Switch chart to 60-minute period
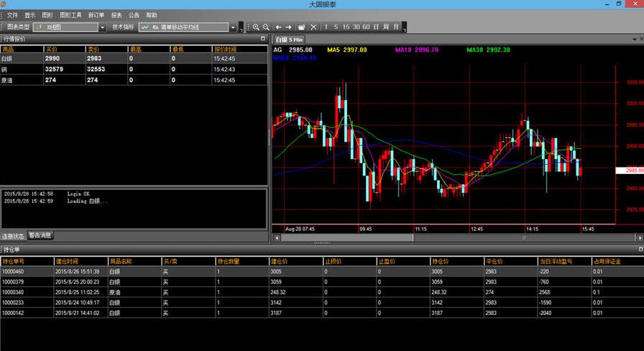Screen dimensions: 644x351 tap(366, 27)
